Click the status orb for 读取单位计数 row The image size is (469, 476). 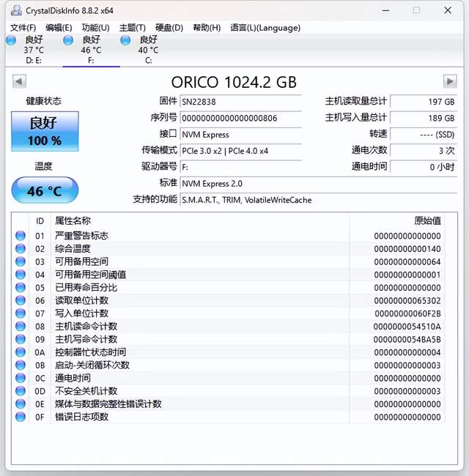[21, 300]
